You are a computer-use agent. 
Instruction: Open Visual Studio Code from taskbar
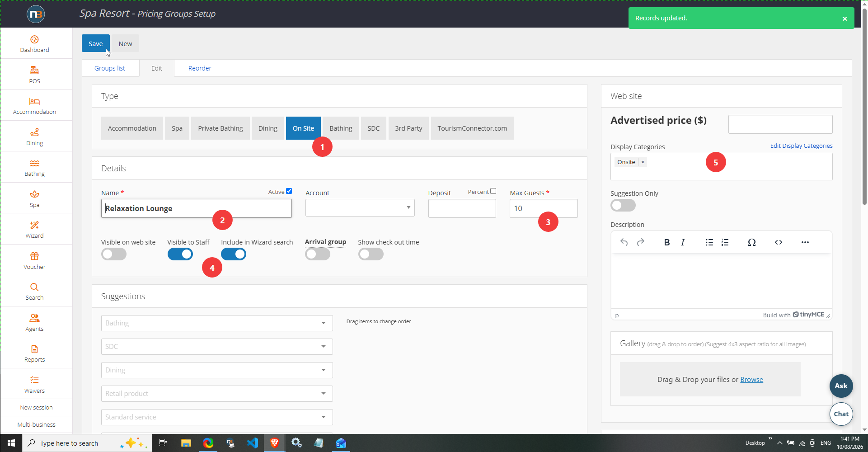click(x=253, y=443)
